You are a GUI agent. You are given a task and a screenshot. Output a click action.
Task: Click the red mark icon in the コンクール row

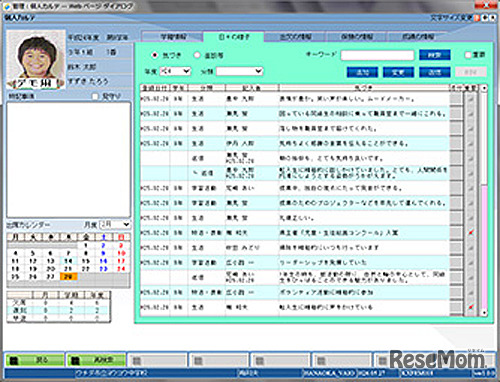[x=471, y=232]
